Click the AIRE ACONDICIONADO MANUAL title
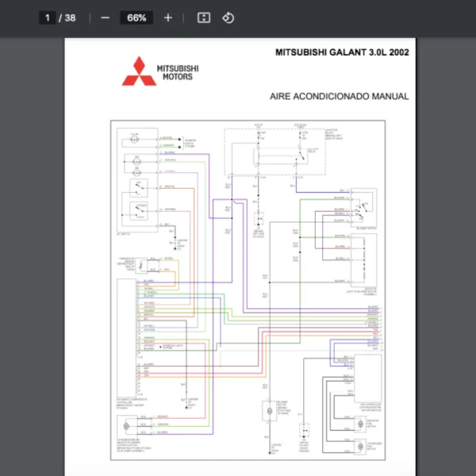 (x=340, y=96)
